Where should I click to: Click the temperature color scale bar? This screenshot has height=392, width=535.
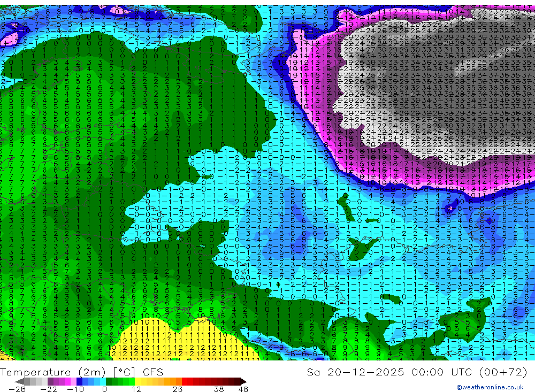131,381
